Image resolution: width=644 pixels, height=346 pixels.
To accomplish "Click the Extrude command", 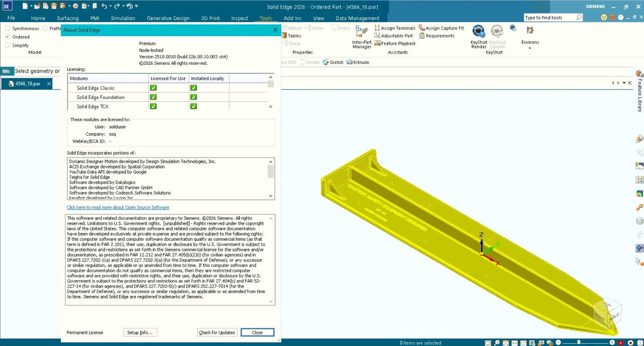I will pyautogui.click(x=358, y=62).
